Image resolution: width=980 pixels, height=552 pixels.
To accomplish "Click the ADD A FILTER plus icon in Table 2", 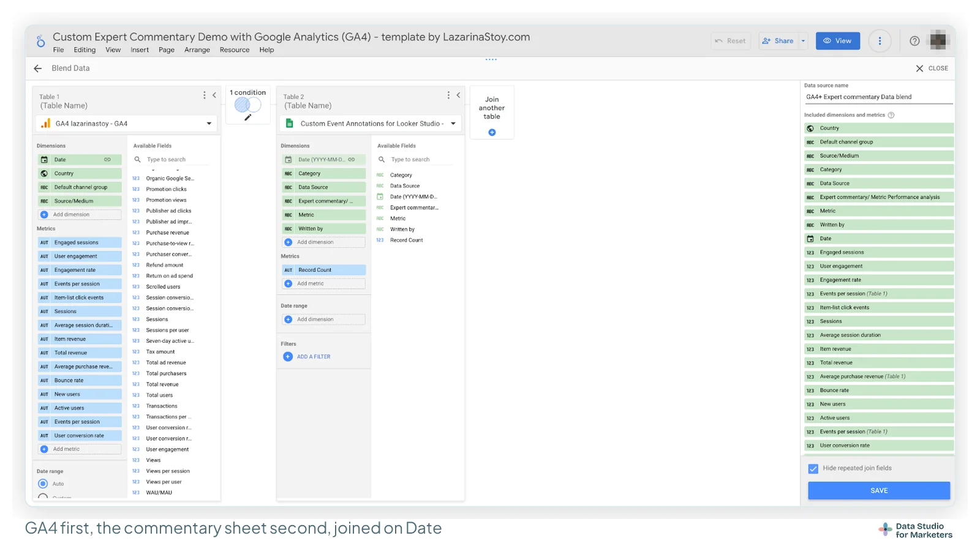I will point(288,357).
